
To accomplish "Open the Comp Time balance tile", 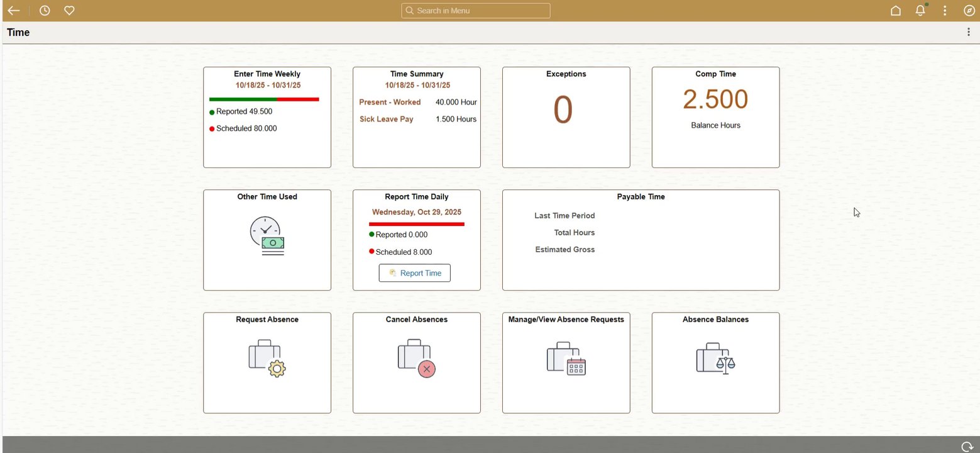I will [x=716, y=117].
